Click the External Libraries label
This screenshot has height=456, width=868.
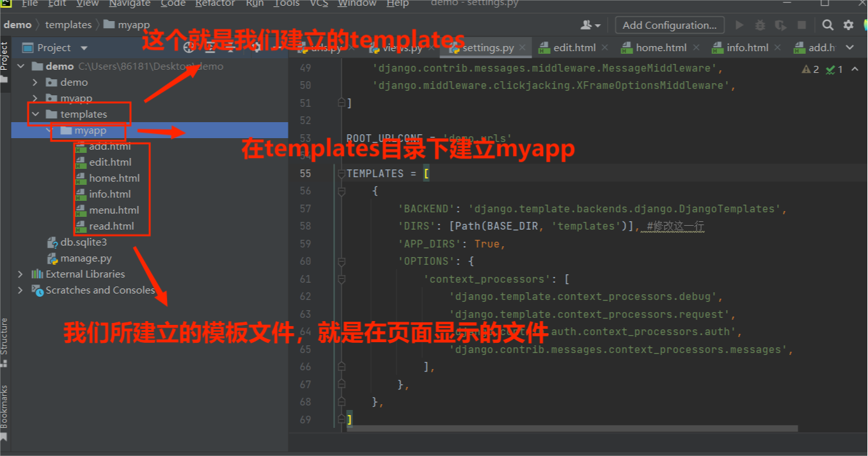pos(85,274)
